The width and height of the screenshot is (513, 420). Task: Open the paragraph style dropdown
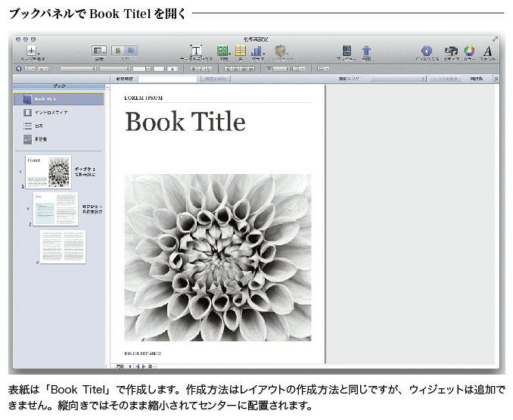point(30,69)
